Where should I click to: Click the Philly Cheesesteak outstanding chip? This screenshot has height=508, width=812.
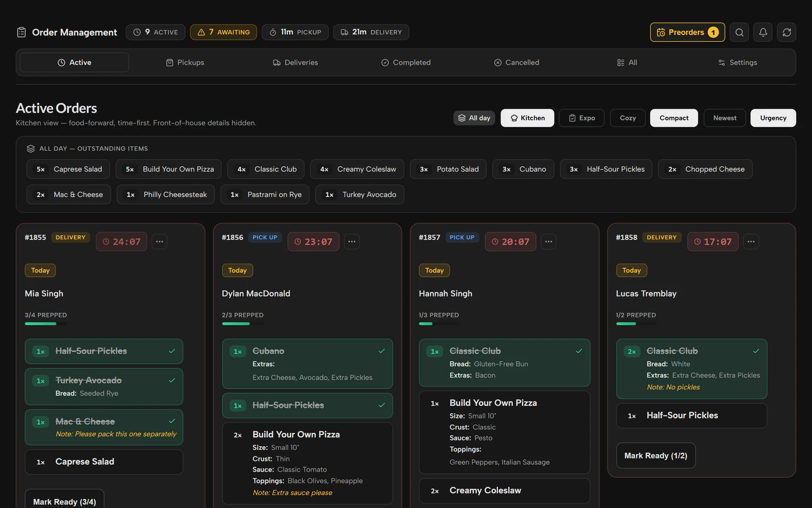tap(165, 195)
